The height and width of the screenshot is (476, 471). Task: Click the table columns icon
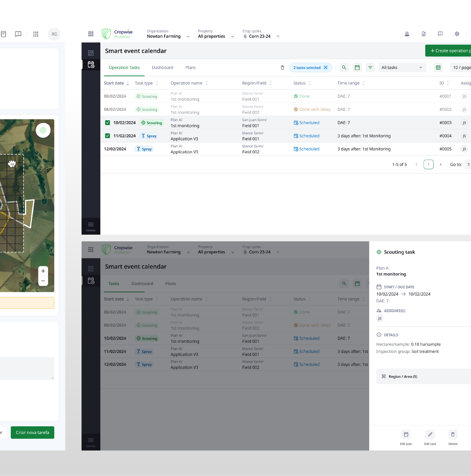click(438, 68)
